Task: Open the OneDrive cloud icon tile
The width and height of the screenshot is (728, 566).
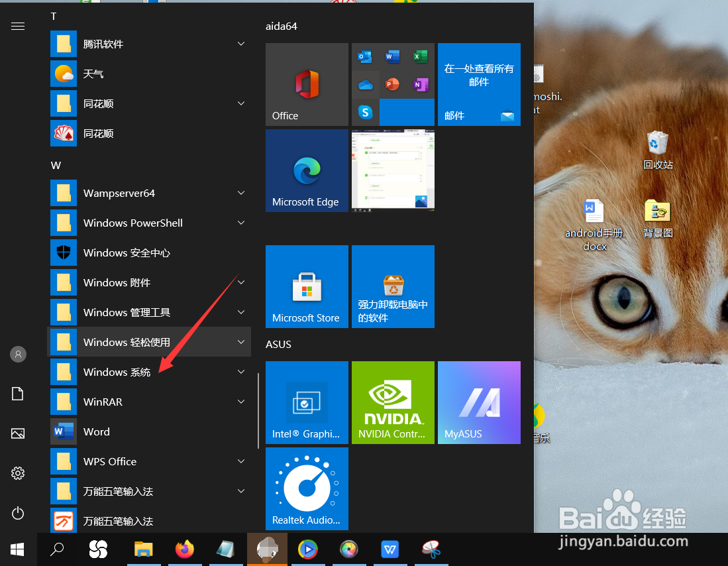Action: [x=365, y=85]
